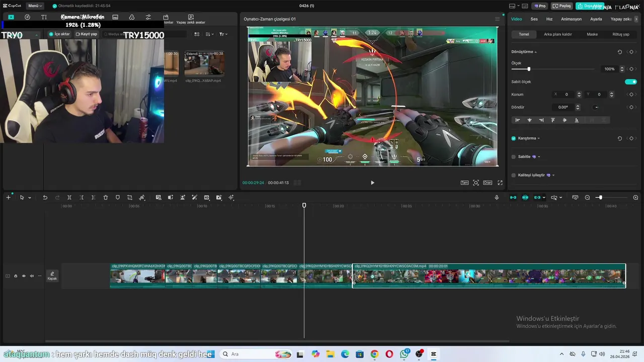Click the fullscreen icon in the player
644x362 pixels.
(x=500, y=183)
